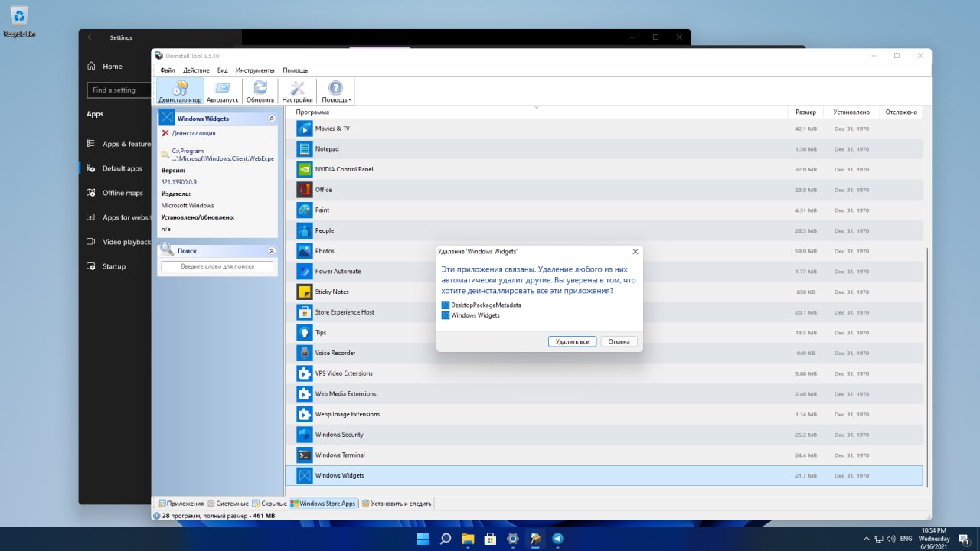This screenshot has width=980, height=551.
Task: Click Отмена in the removal dialog
Action: point(619,341)
